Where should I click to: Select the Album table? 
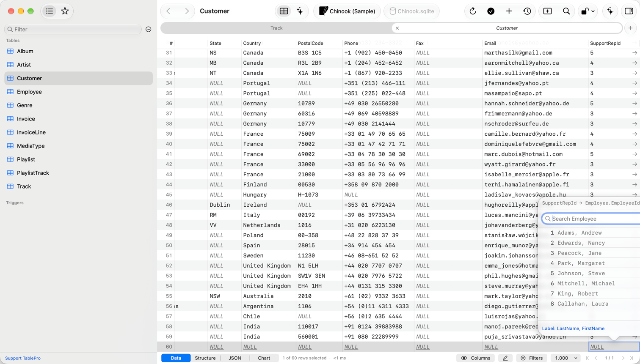click(78, 51)
